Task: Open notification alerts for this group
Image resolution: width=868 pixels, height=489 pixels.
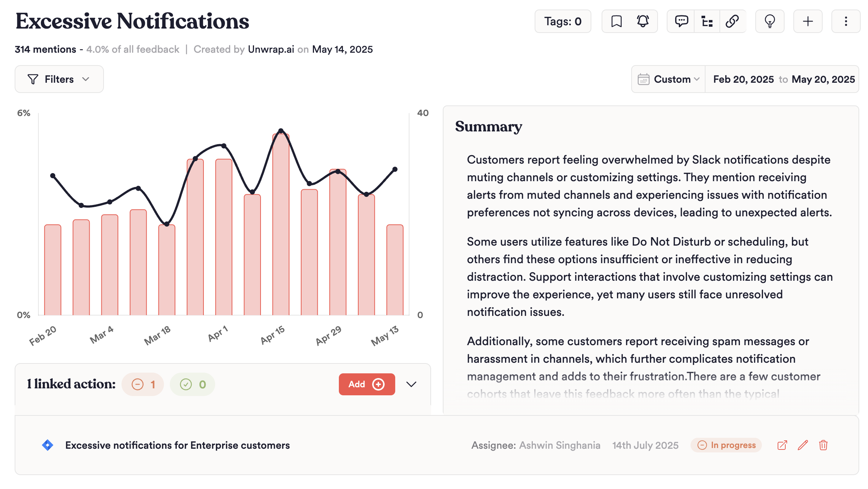Action: coord(643,21)
